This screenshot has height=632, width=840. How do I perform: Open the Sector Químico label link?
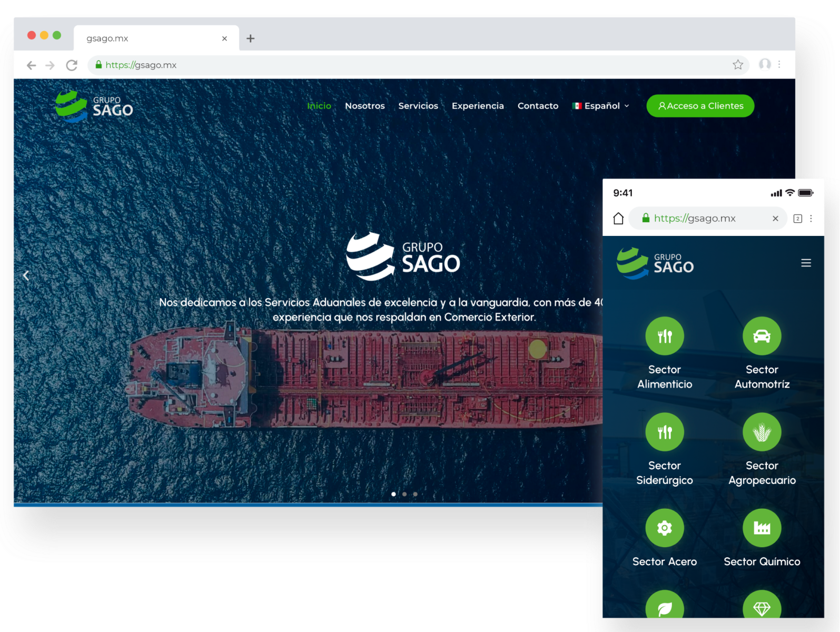coord(762,562)
